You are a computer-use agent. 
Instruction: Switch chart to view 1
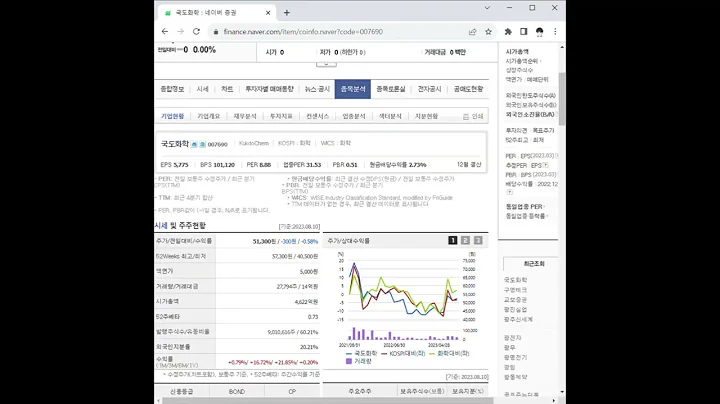tap(453, 241)
